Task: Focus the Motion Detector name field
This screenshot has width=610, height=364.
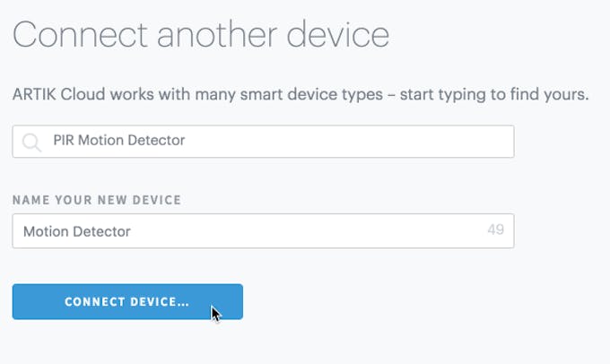Action: [x=264, y=231]
